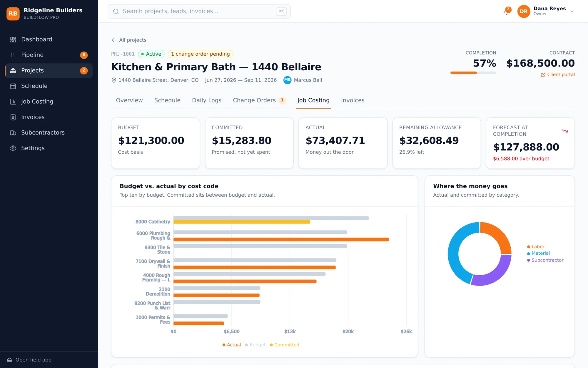Click the forecast downward trend icon

(x=565, y=131)
